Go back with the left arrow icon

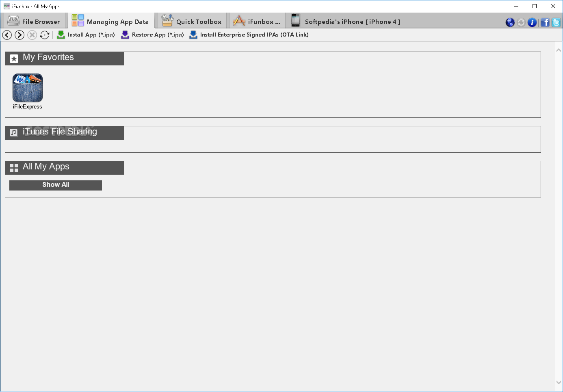point(7,35)
